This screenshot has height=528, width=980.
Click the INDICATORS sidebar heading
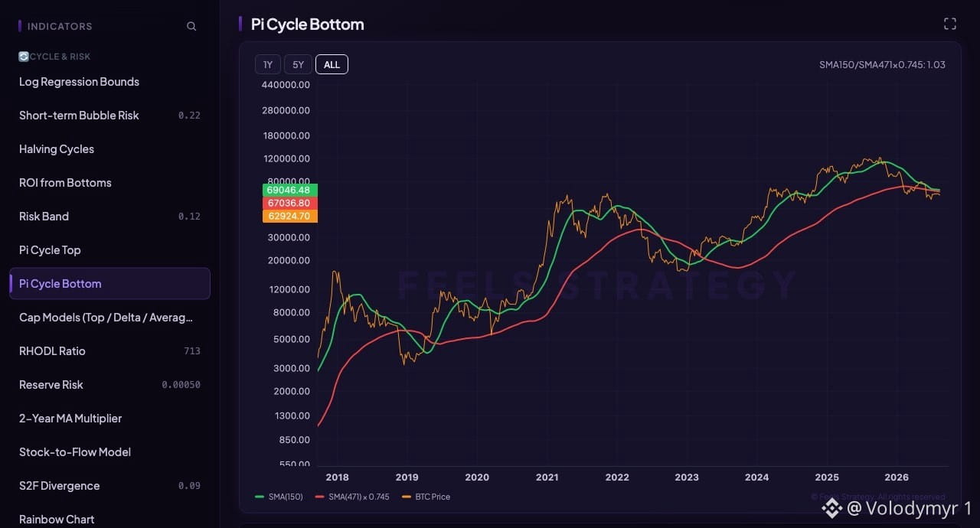60,26
